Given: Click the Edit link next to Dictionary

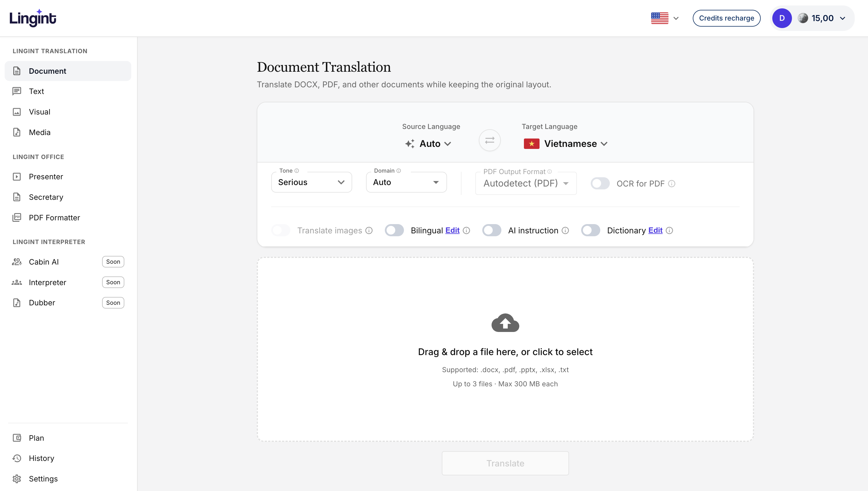Looking at the screenshot, I should coord(655,230).
